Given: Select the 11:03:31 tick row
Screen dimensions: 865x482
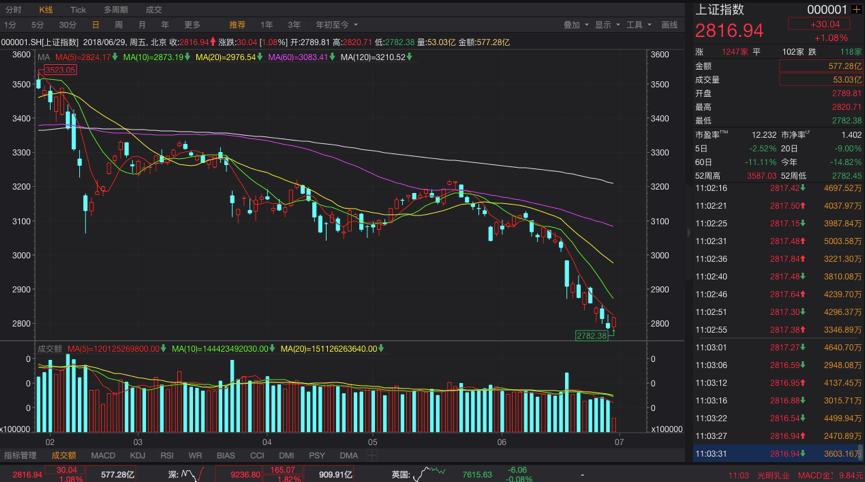Looking at the screenshot, I should (778, 454).
